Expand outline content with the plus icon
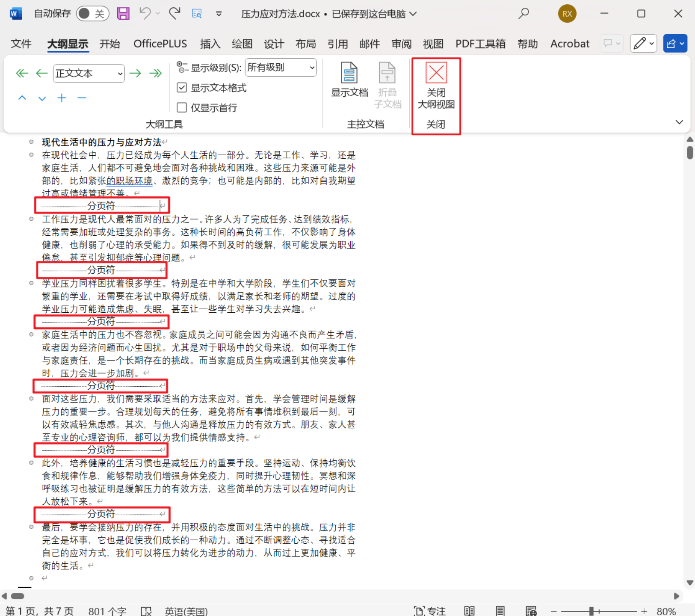Viewport: 695px width, 616px height. point(62,98)
